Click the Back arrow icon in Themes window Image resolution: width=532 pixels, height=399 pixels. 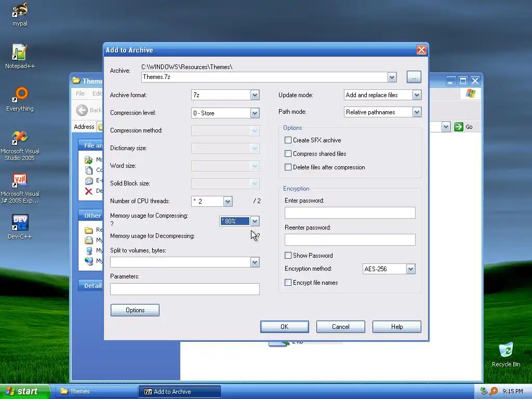coord(82,110)
